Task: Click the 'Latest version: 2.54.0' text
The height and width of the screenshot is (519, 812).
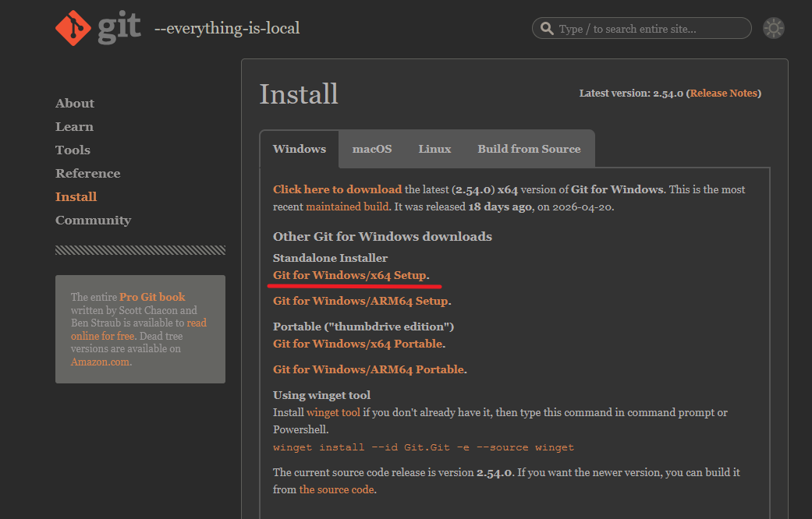Action: tap(631, 94)
